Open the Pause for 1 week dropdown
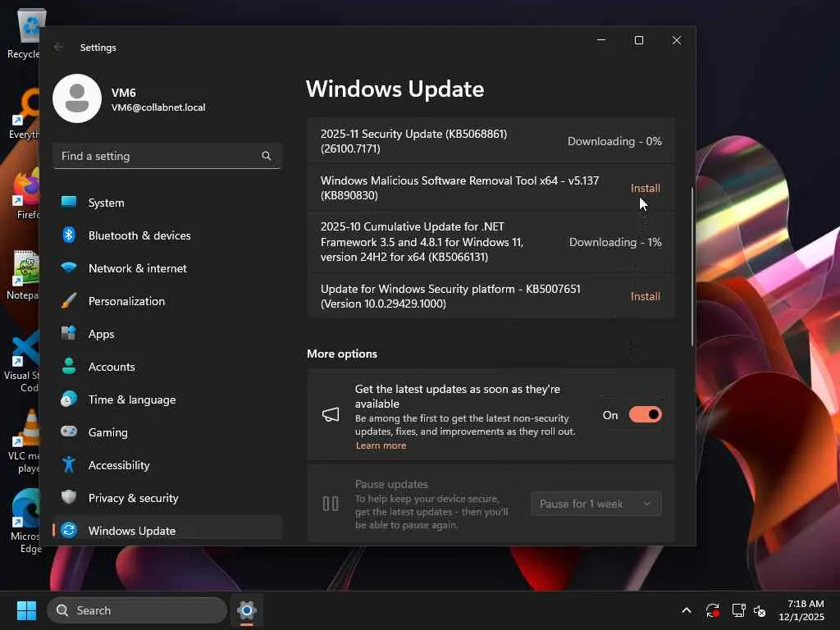The height and width of the screenshot is (630, 840). click(x=596, y=504)
